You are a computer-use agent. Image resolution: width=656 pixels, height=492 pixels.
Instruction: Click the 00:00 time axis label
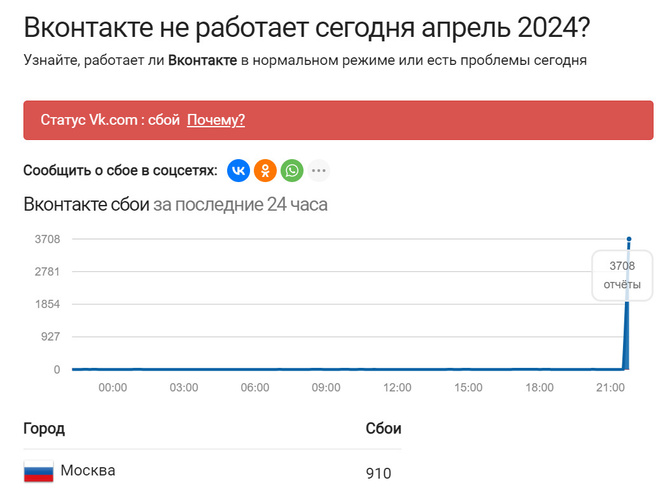pos(112,387)
